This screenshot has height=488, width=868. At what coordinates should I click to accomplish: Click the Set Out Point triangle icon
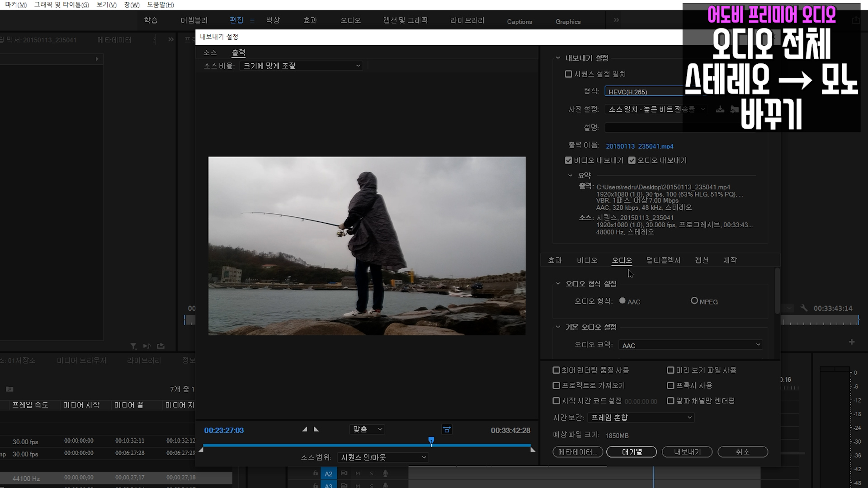(316, 429)
